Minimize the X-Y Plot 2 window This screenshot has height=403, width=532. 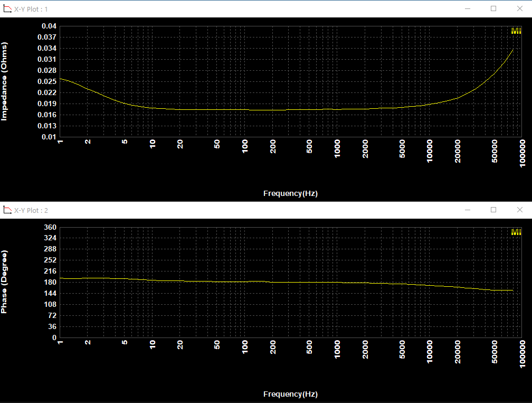(x=468, y=210)
